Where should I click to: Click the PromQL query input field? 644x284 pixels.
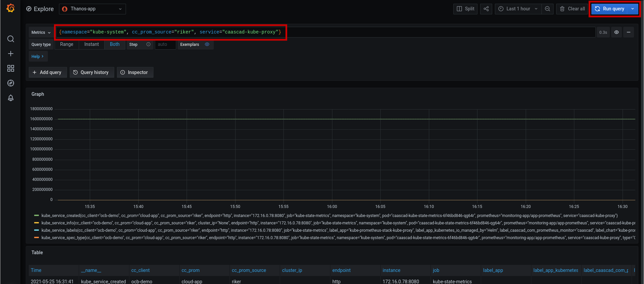325,32
